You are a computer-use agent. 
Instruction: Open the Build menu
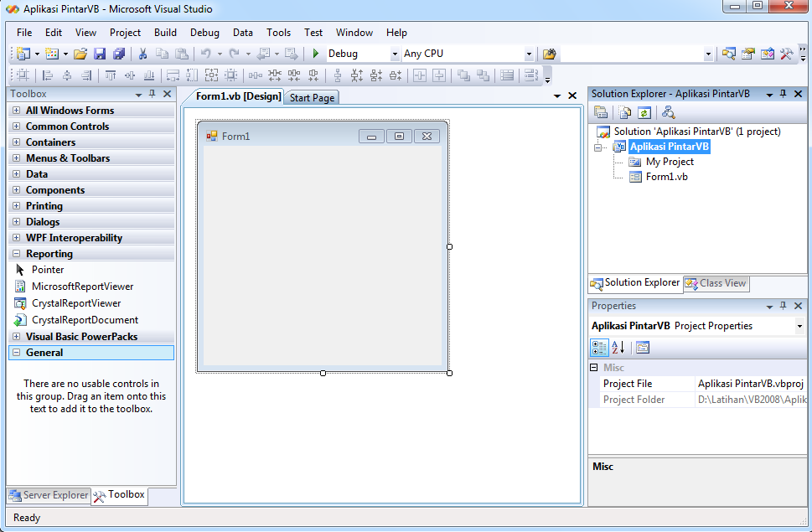click(x=165, y=33)
